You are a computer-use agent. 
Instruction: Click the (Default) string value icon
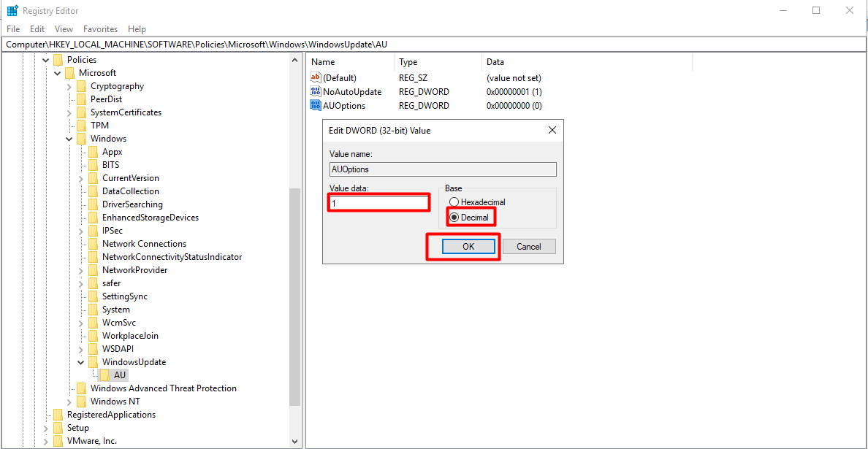316,78
